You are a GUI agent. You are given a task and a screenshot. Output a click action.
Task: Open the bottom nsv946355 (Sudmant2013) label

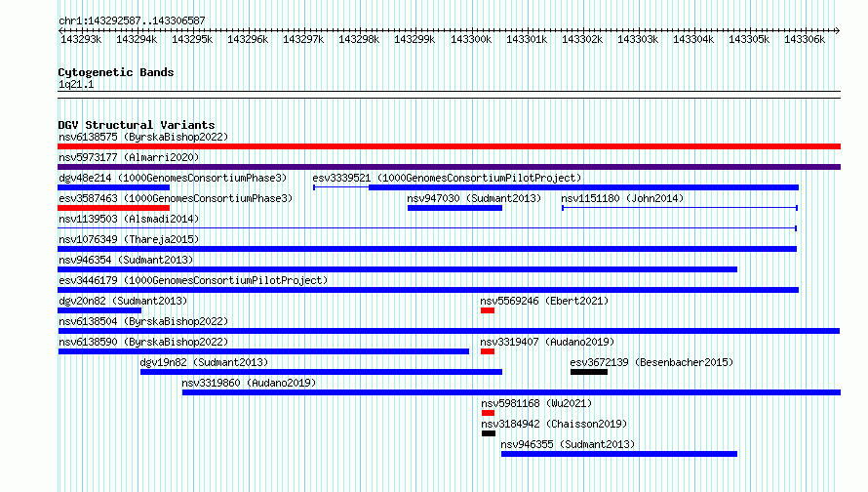(568, 444)
